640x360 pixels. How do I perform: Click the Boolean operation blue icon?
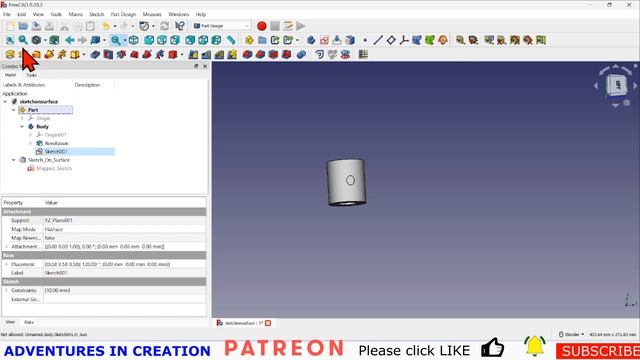[301, 54]
